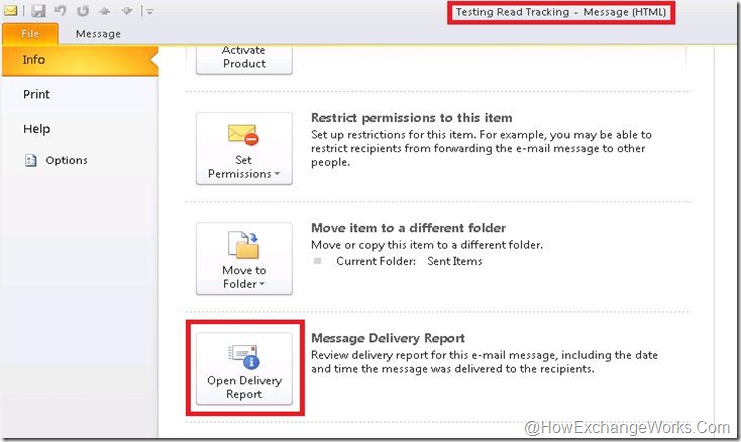Viewport: 741px width, 442px height.
Task: Open the File tab
Action: (30, 34)
